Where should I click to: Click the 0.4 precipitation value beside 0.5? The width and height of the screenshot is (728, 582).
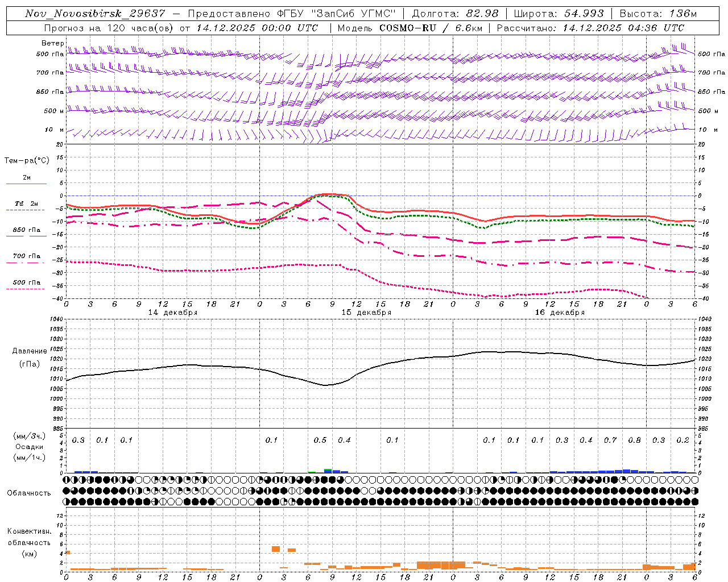point(344,440)
